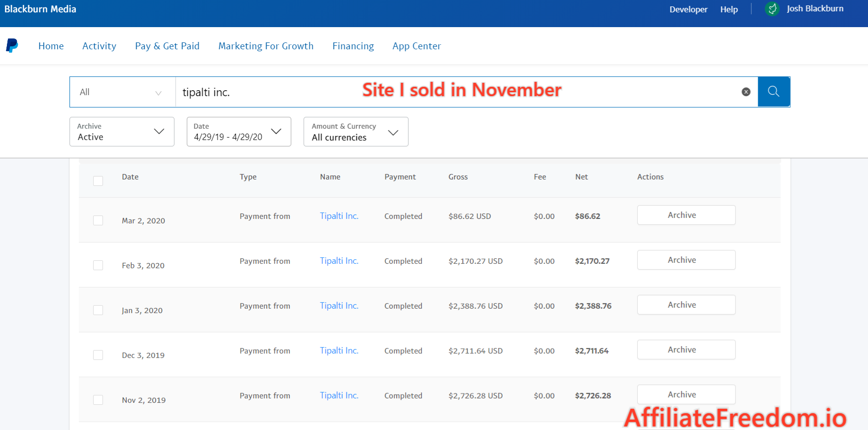This screenshot has height=430, width=868.
Task: Archive the Jan 3, 2020 payment
Action: 686,305
